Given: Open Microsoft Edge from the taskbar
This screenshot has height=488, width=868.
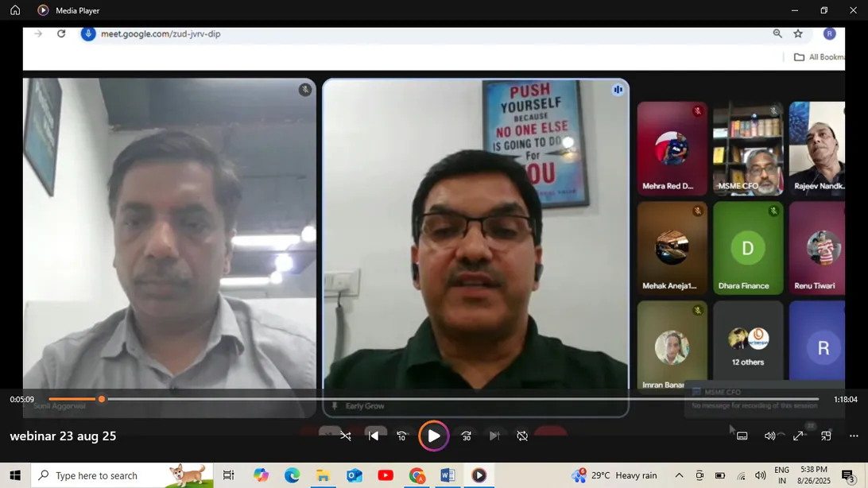Looking at the screenshot, I should point(292,475).
